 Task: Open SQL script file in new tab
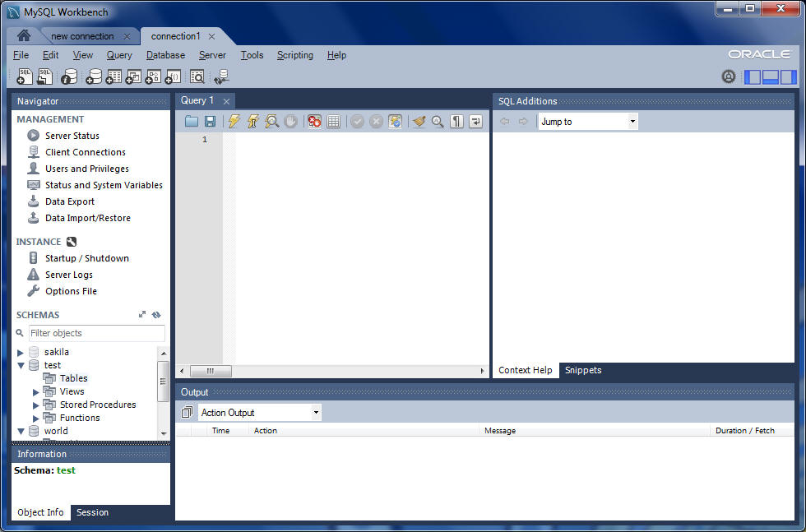coord(44,76)
